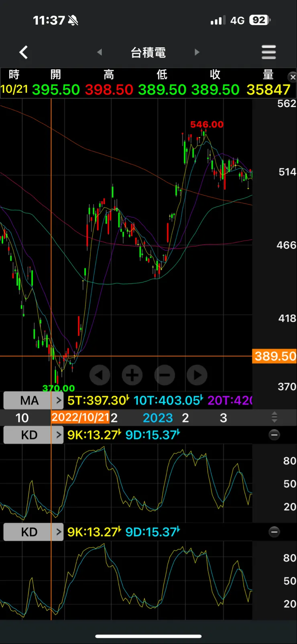Move chart cursor left with round arrow button

click(x=100, y=375)
